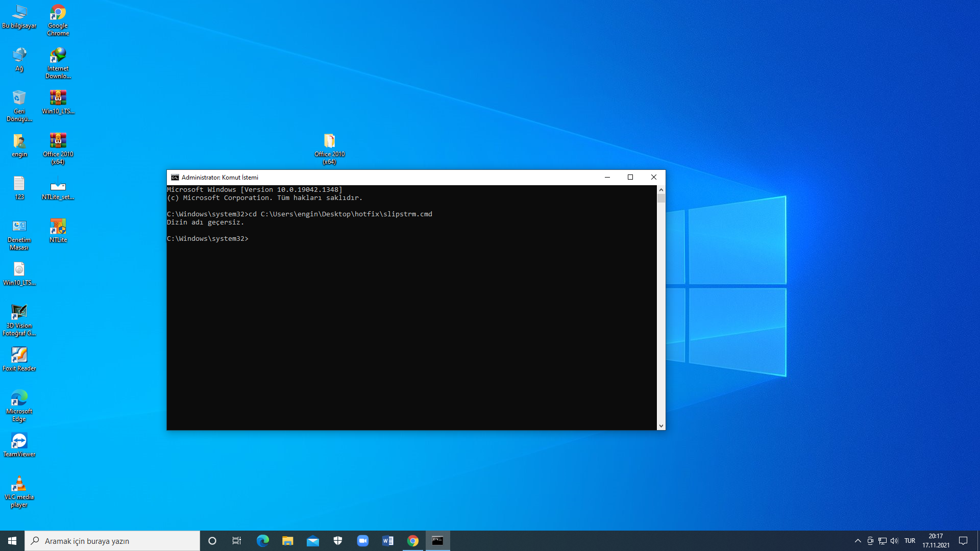Select the Bu bilgisayar desktop icon
Screen dimensions: 980x551
click(19, 16)
